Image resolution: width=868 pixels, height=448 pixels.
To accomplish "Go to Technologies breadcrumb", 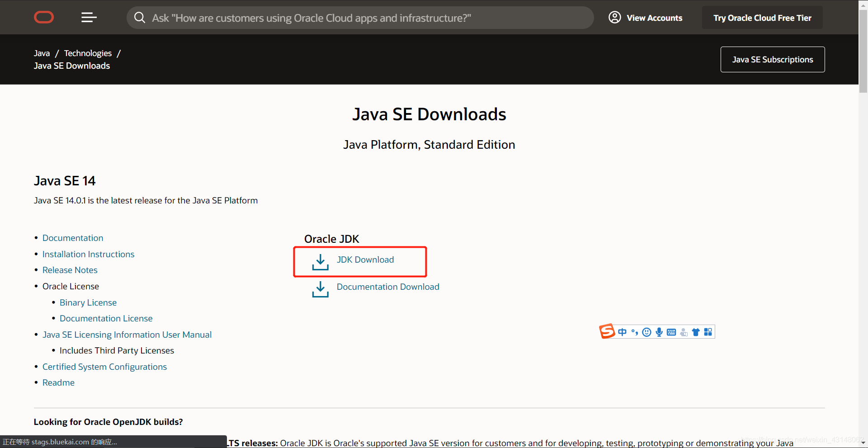I will pyautogui.click(x=88, y=53).
